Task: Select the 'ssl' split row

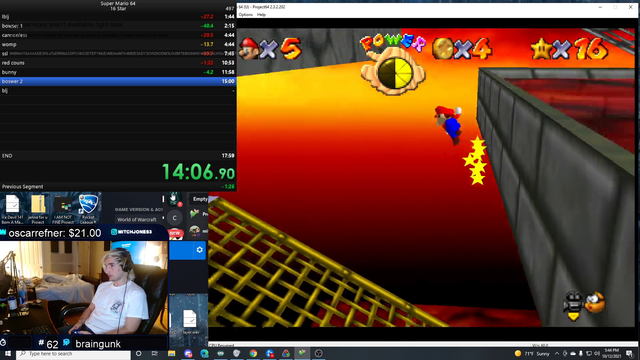Action: (118, 53)
